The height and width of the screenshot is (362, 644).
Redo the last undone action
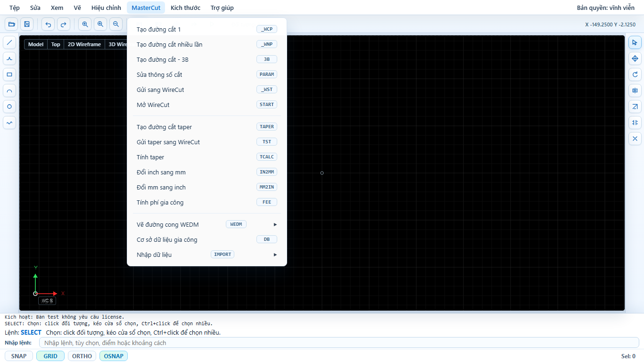63,24
